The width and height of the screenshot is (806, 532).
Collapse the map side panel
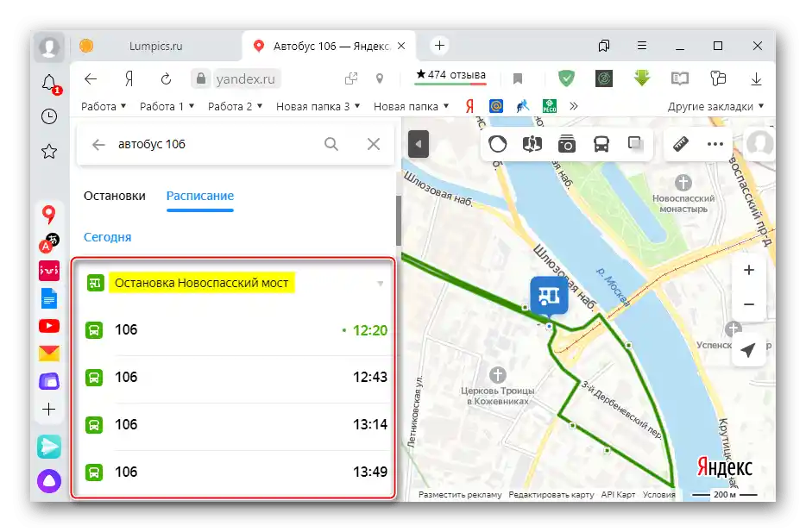pos(419,144)
